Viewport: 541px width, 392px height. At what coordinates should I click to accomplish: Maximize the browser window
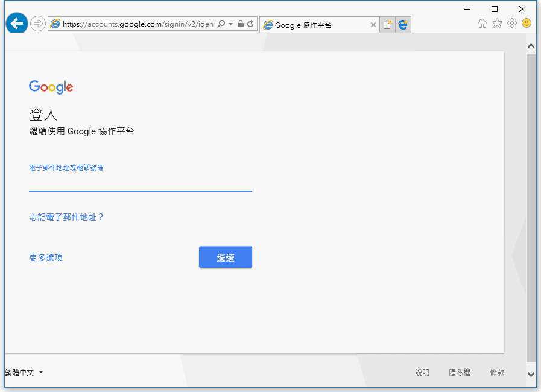[495, 9]
